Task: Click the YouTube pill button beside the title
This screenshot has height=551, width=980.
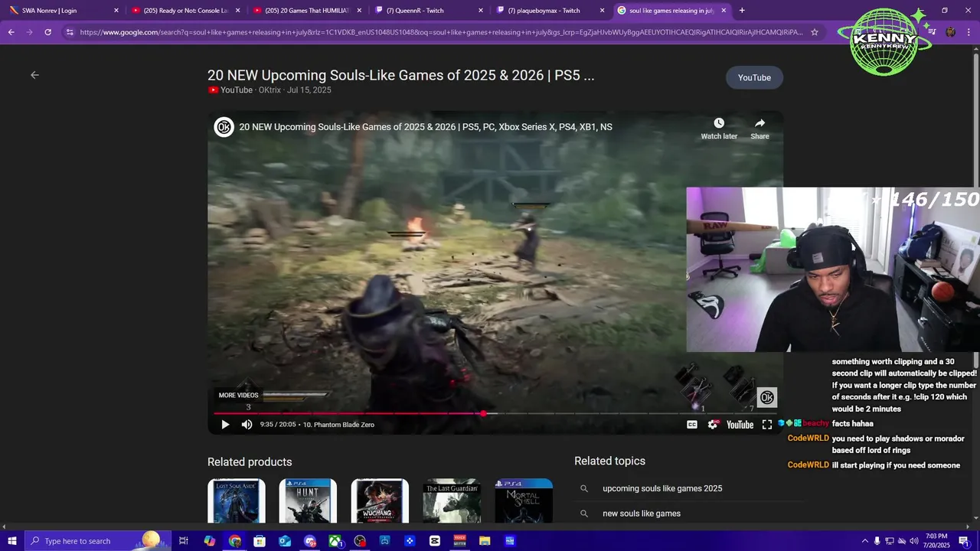Action: coord(754,77)
